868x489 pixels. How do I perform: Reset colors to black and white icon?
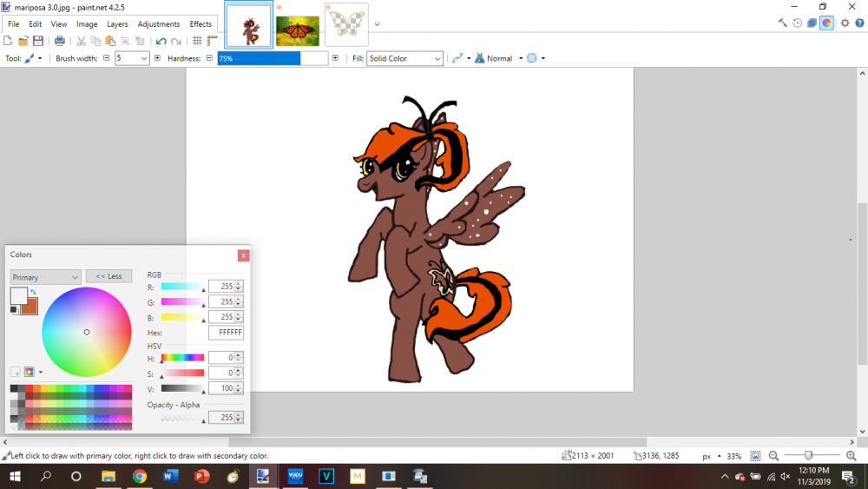tap(13, 310)
